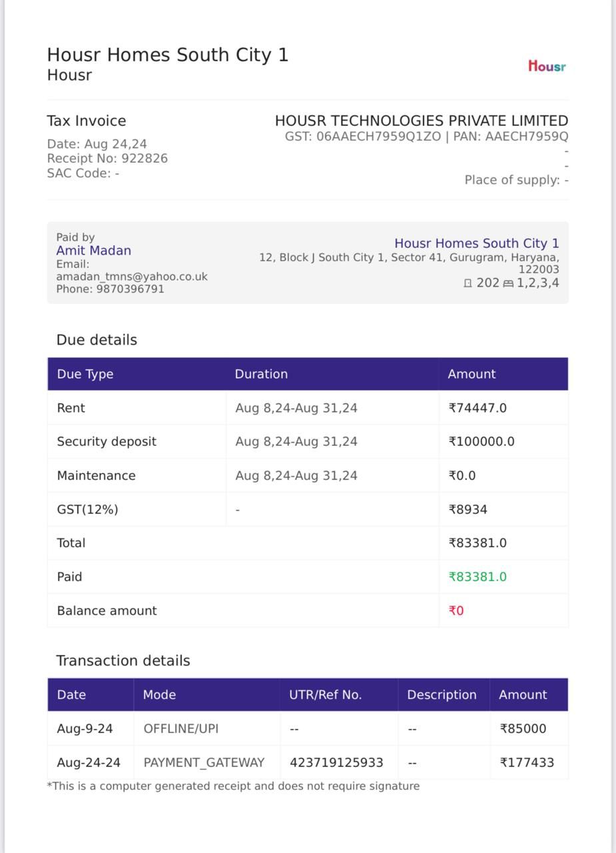Click the bed icon beside 1,2,3,4
The width and height of the screenshot is (616, 853).
click(508, 283)
